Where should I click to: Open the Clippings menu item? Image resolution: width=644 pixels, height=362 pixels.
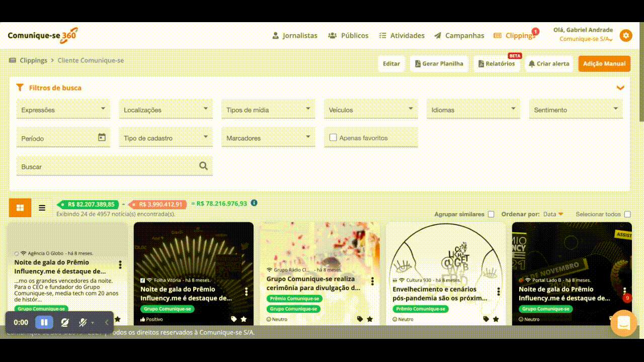coord(514,36)
